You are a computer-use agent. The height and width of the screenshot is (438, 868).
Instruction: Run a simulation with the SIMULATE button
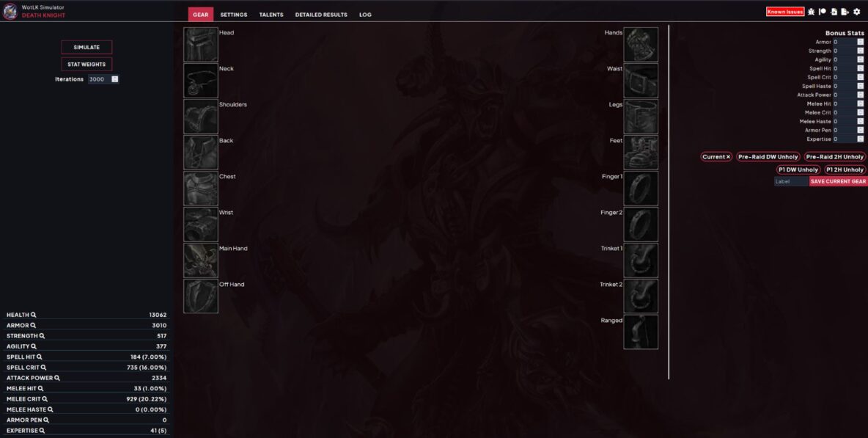87,46
